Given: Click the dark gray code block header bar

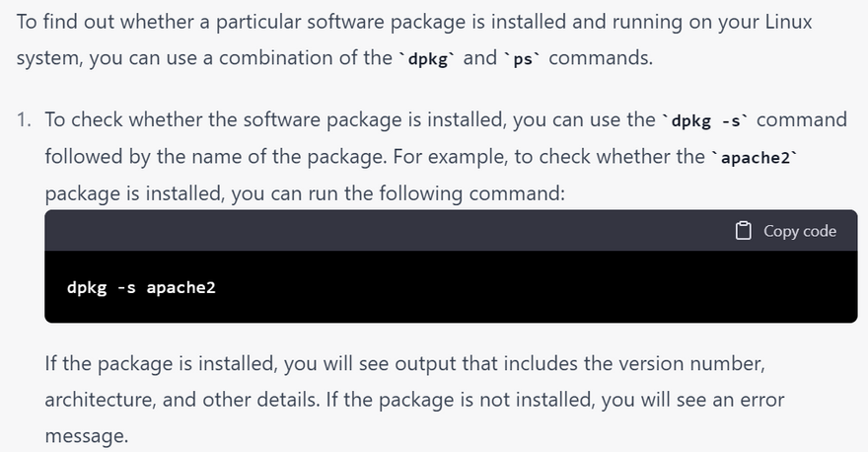Looking at the screenshot, I should [x=395, y=231].
